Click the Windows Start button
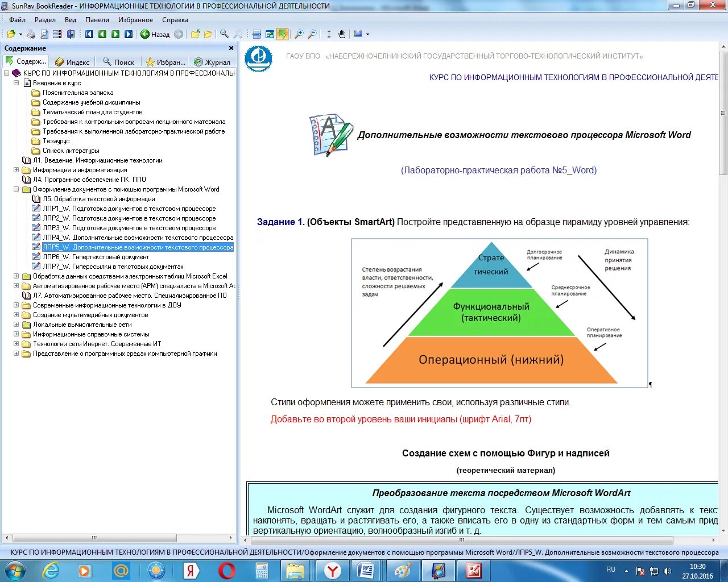 coord(14,571)
